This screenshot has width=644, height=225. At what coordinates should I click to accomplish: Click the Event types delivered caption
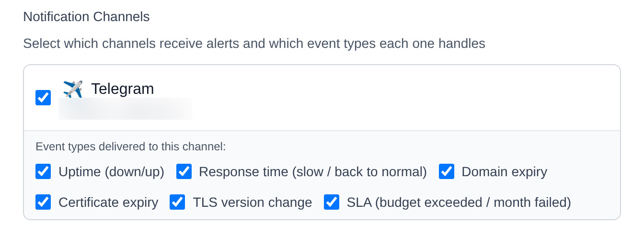[x=131, y=146]
